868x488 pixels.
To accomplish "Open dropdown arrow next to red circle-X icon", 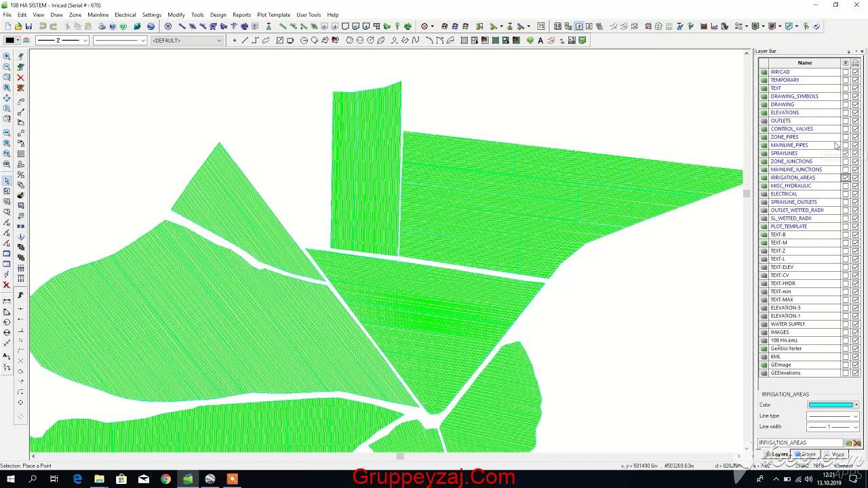I will coord(433,26).
